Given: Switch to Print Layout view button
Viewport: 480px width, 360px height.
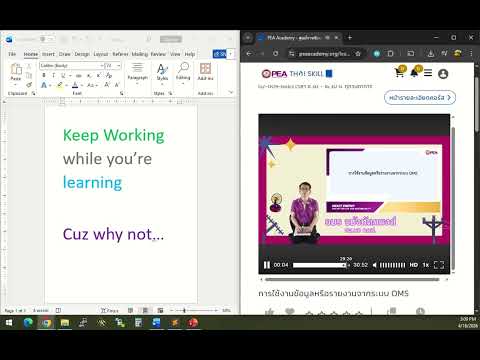Looking at the screenshot, I should pos(145,310).
